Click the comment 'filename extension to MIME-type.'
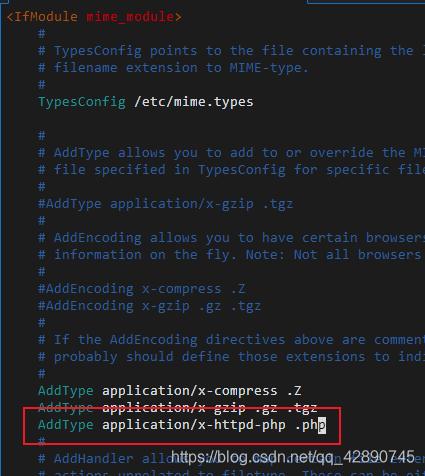425x476 pixels. [174, 68]
